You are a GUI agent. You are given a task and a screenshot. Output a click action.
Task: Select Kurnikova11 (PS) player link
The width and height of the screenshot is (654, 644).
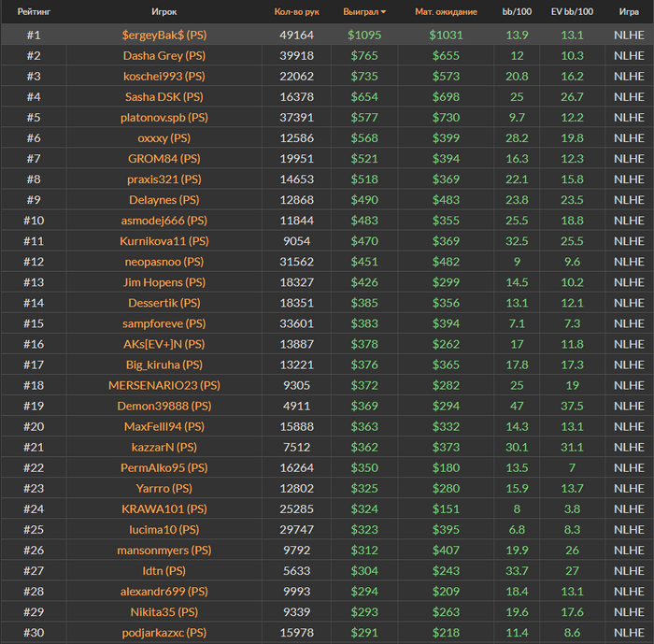[164, 240]
